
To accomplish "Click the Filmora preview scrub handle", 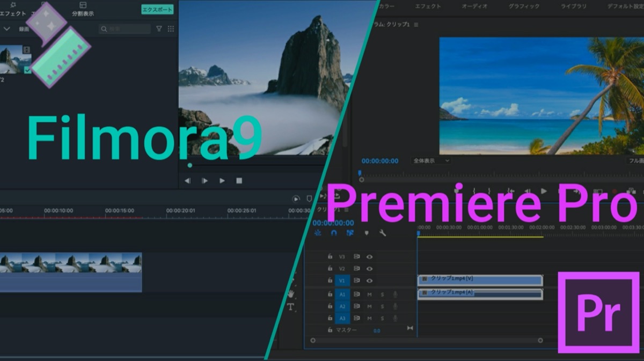I will point(190,166).
